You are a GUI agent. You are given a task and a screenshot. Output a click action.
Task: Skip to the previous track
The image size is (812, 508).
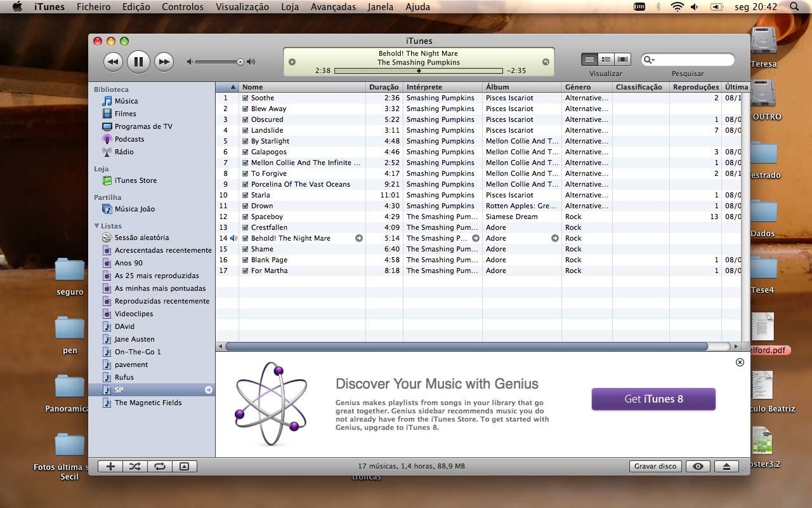pos(113,62)
